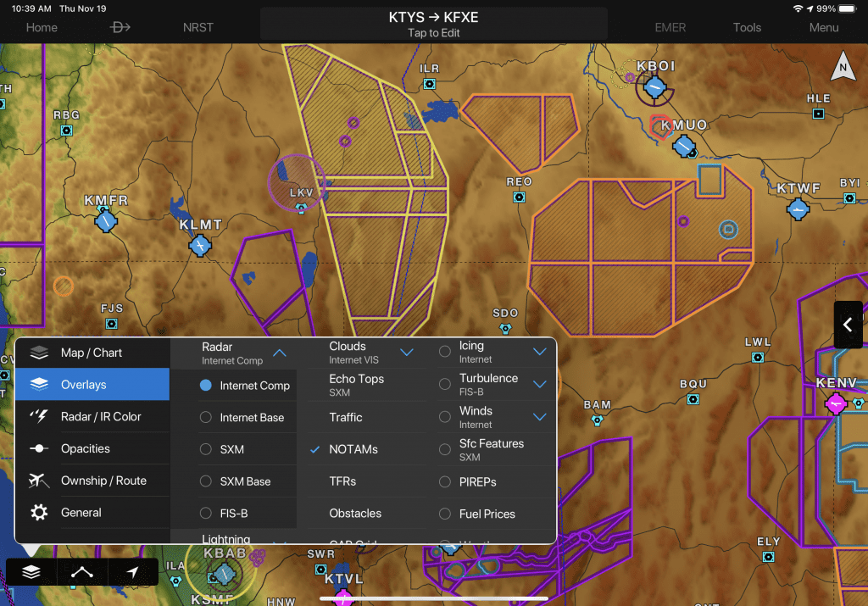Tap the BQU VOR waypoint symbol
The width and height of the screenshot is (868, 606).
tap(693, 399)
